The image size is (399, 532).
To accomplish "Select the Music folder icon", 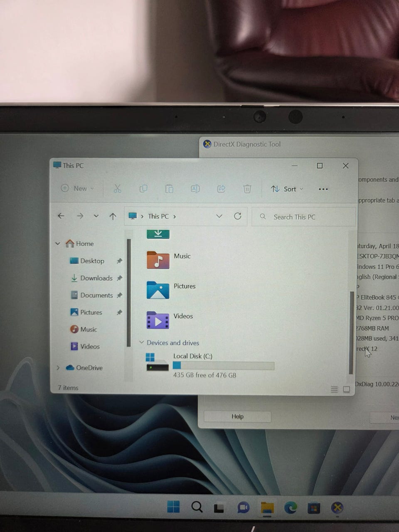I will [158, 260].
